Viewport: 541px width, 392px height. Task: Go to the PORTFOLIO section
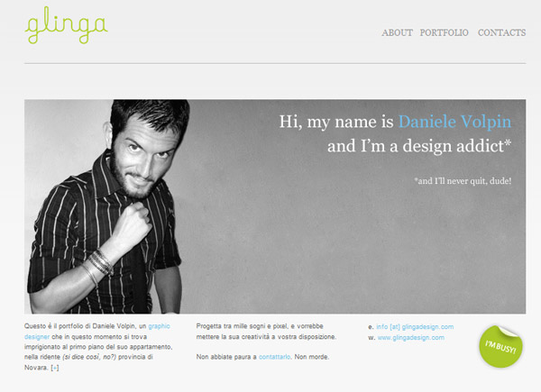tap(444, 32)
